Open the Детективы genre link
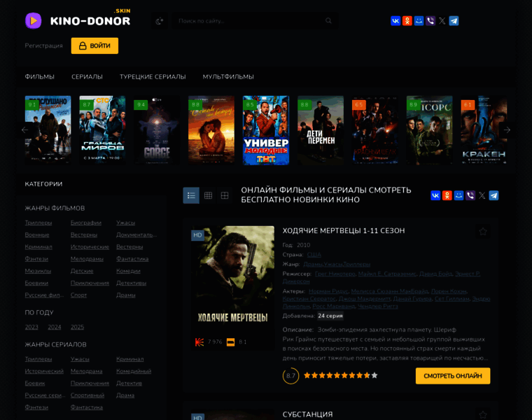This screenshot has height=420, width=532. pyautogui.click(x=132, y=283)
